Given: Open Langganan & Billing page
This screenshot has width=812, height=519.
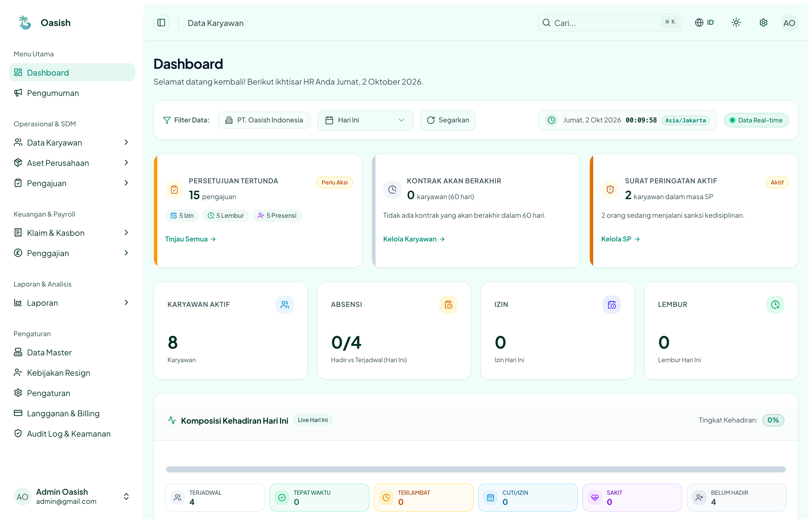Looking at the screenshot, I should click(x=72, y=414).
